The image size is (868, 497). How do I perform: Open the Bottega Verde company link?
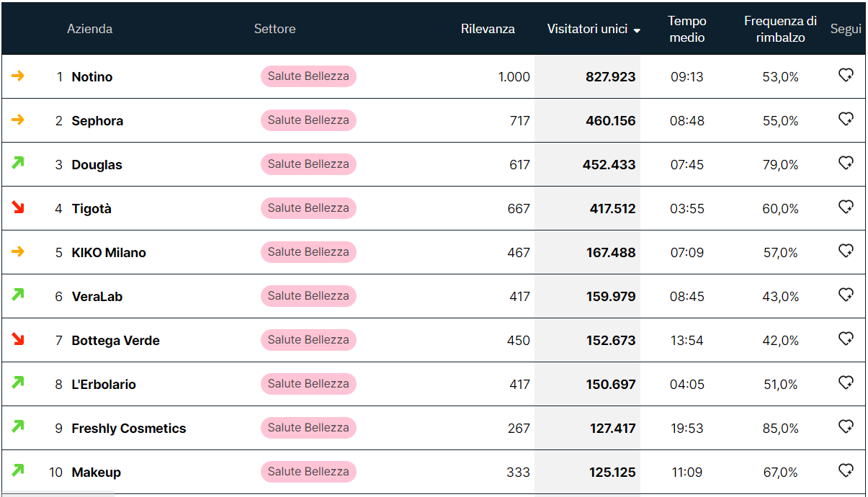point(116,341)
